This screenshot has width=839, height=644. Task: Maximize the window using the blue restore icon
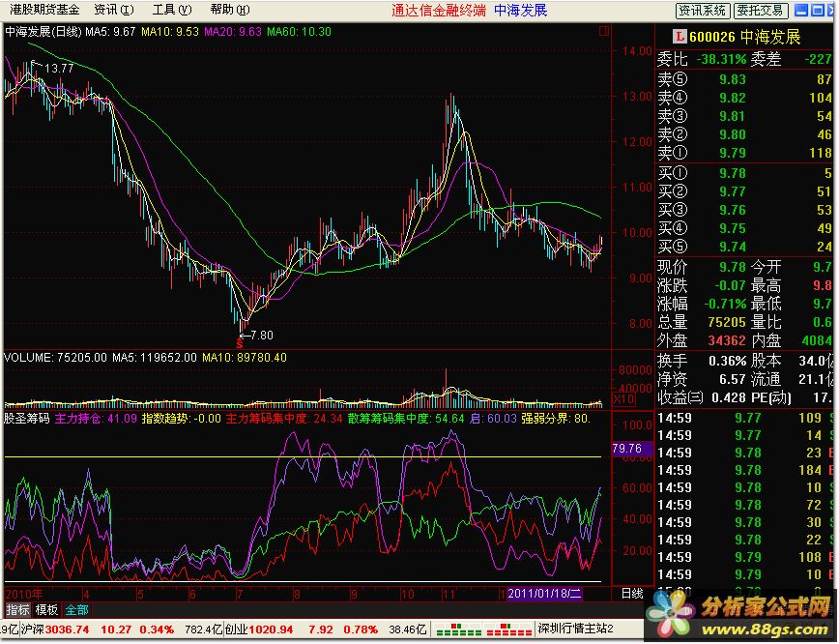[x=818, y=11]
